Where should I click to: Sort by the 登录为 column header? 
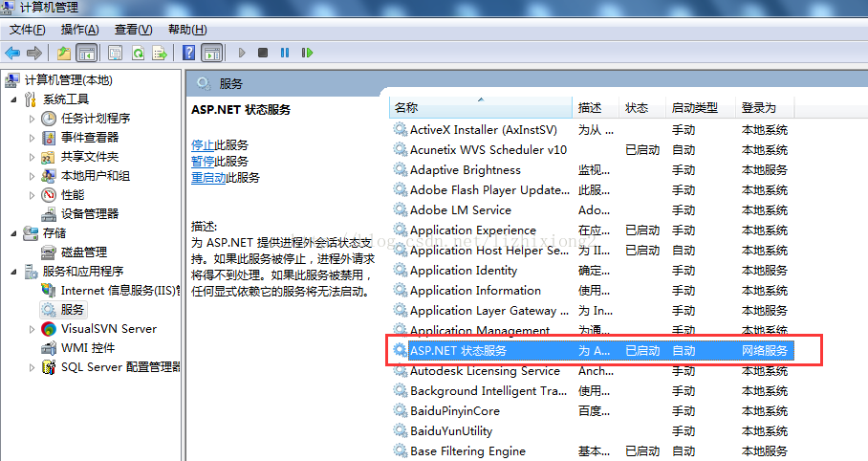coord(765,107)
